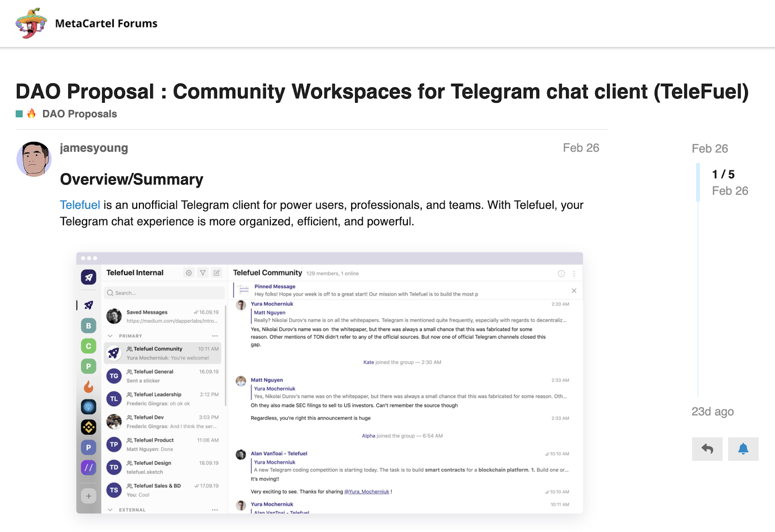Click the compose new message icon
The image size is (775, 532).
point(217,273)
